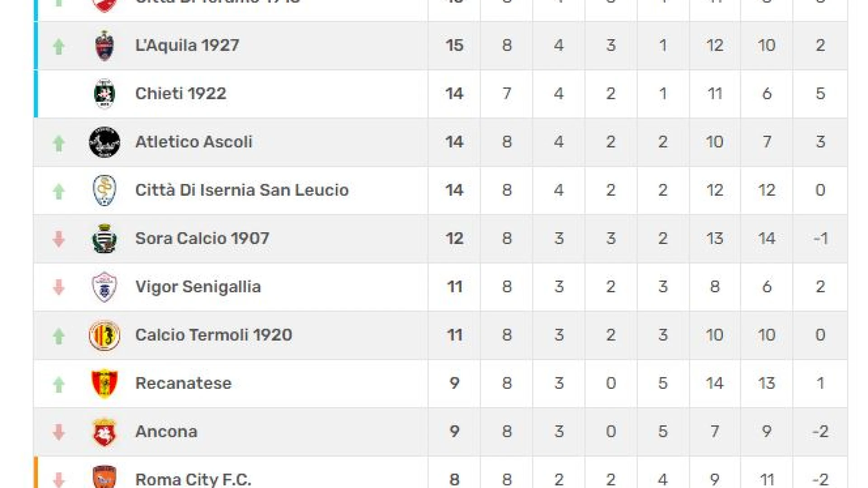
Task: Click the red down arrow beside Ancona
Action: [59, 432]
